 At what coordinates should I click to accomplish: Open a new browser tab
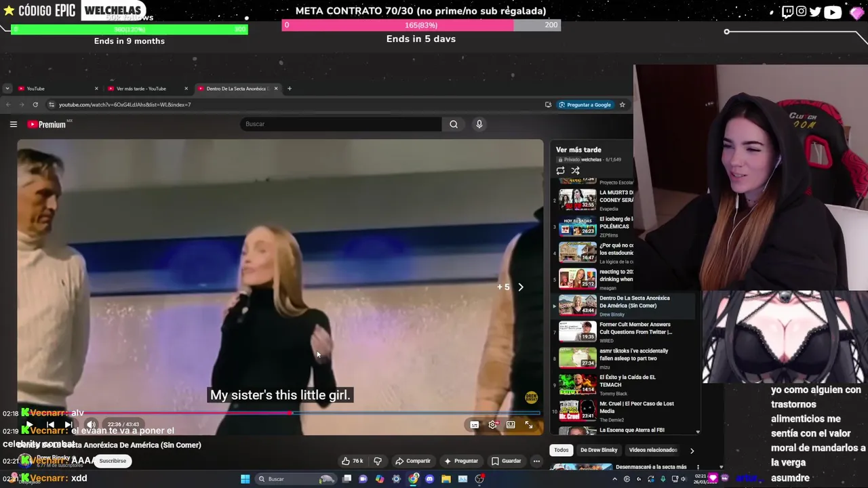(x=289, y=89)
